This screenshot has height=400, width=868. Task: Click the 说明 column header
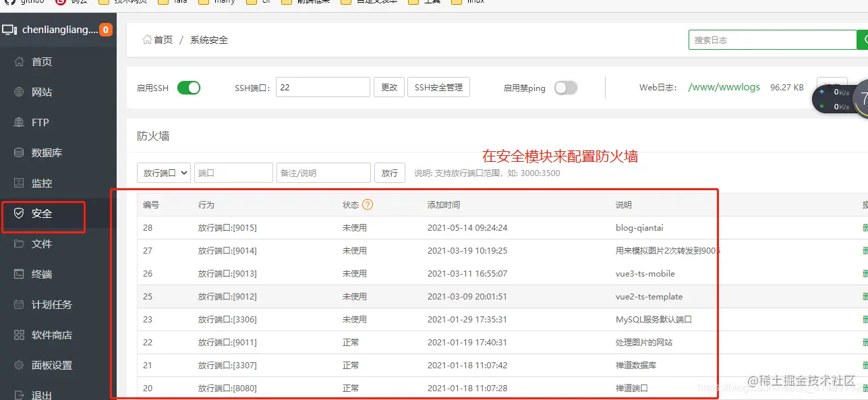coord(624,204)
